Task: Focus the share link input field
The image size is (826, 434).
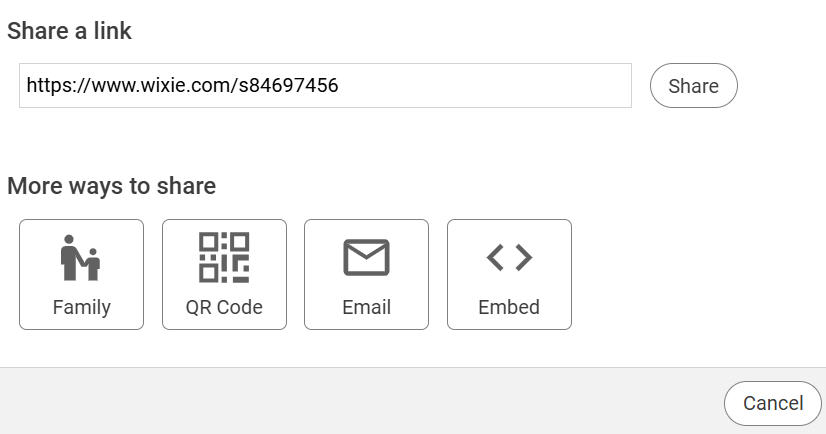Action: pos(325,86)
